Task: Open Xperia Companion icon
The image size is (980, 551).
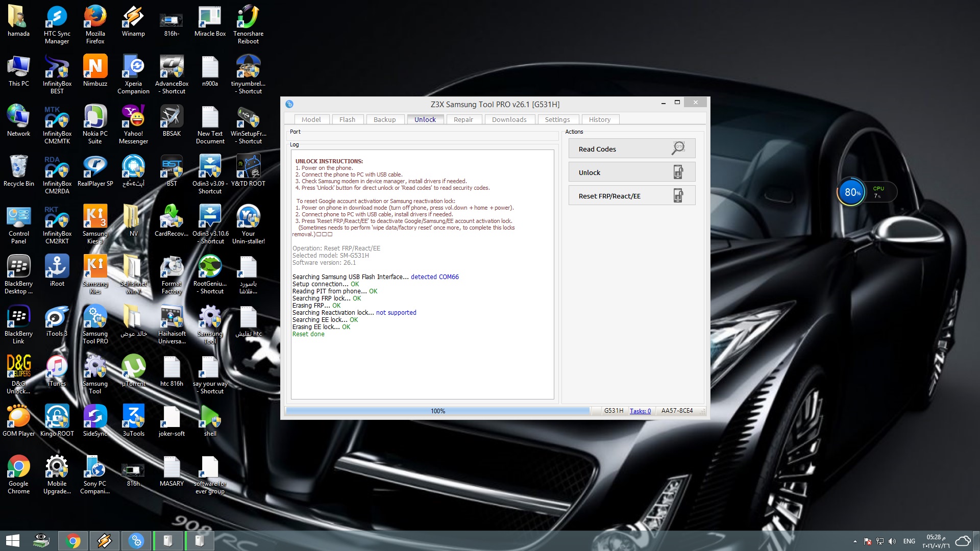Action: [x=133, y=74]
